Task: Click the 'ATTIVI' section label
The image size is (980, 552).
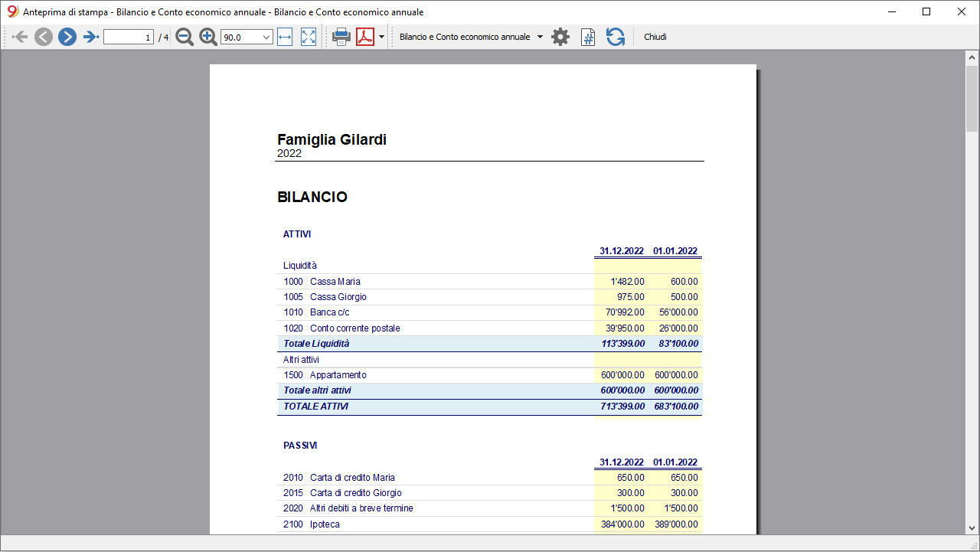Action: [297, 234]
